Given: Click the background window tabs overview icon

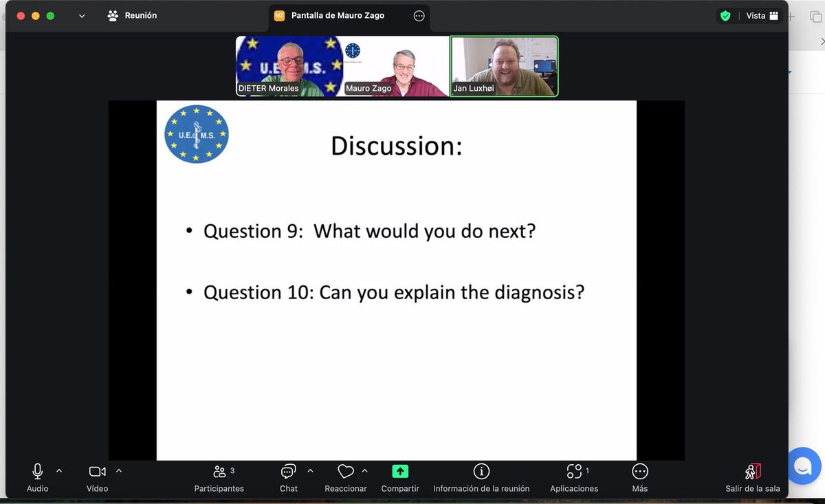Looking at the screenshot, I should (815, 17).
